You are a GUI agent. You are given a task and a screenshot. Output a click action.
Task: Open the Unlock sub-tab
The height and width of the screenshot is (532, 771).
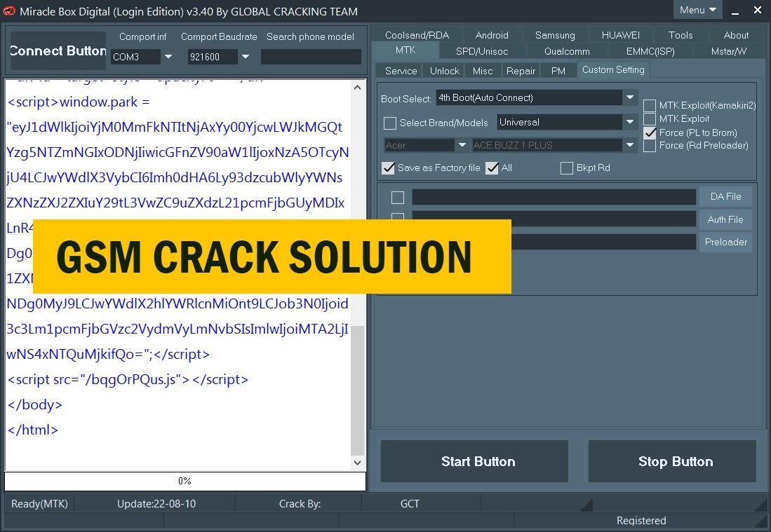click(x=445, y=71)
